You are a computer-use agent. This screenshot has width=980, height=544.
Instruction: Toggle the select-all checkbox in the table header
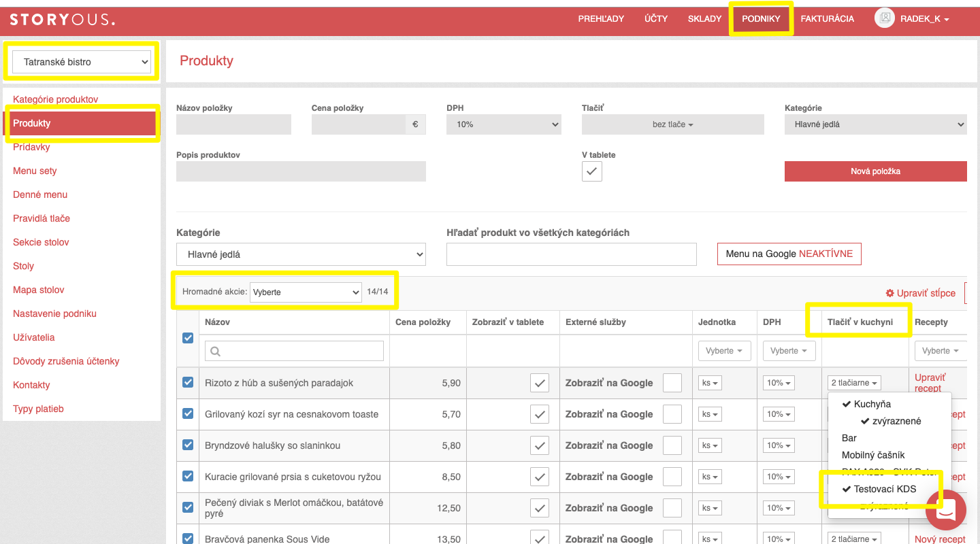(x=188, y=338)
